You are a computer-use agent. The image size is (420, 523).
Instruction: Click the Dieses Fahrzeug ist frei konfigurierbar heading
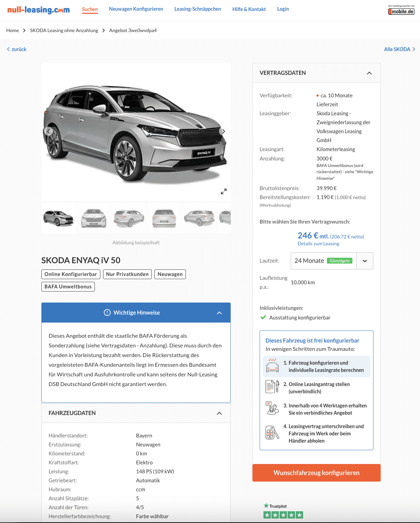point(312,341)
